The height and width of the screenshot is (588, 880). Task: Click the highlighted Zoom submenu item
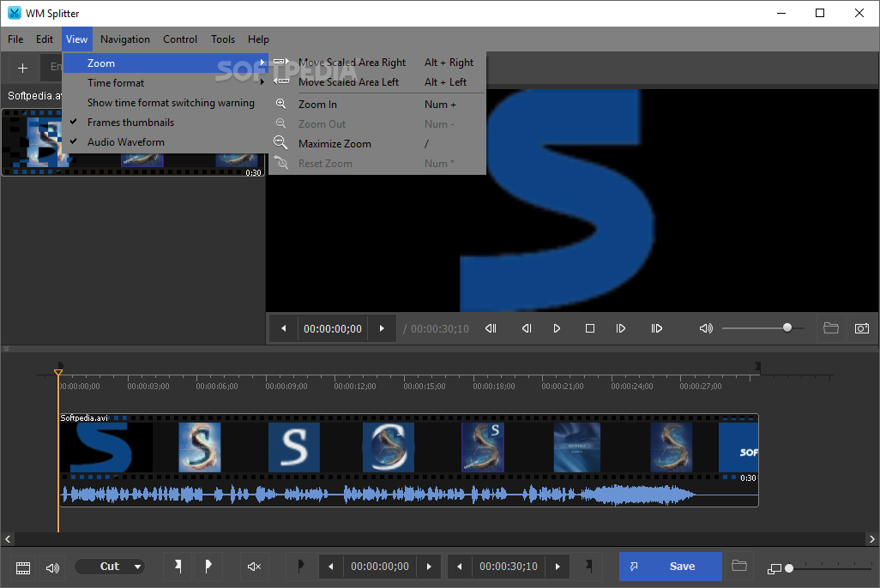(166, 63)
